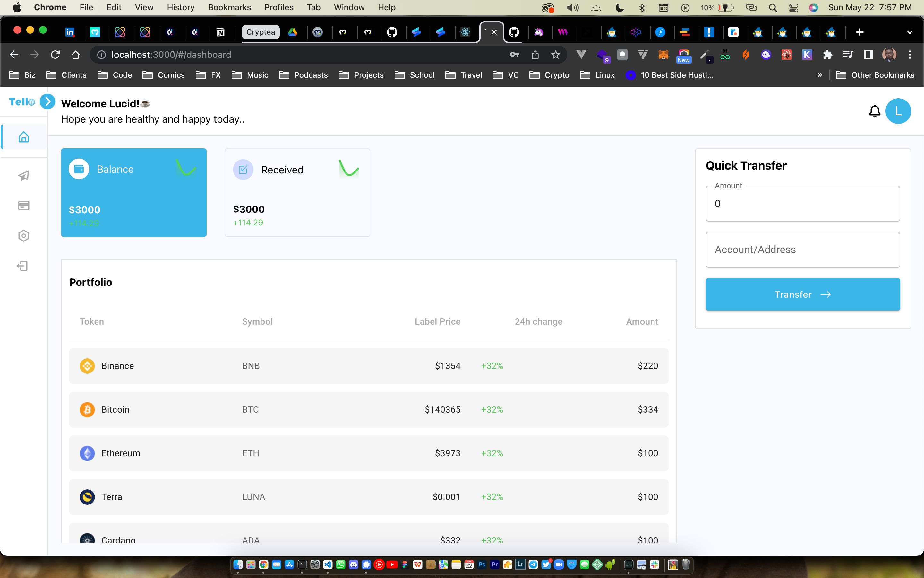Open the card payments sidebar icon
This screenshot has height=578, width=924.
point(24,206)
